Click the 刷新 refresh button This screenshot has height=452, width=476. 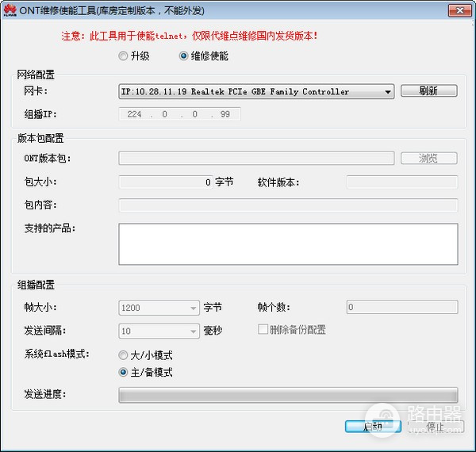pyautogui.click(x=428, y=90)
